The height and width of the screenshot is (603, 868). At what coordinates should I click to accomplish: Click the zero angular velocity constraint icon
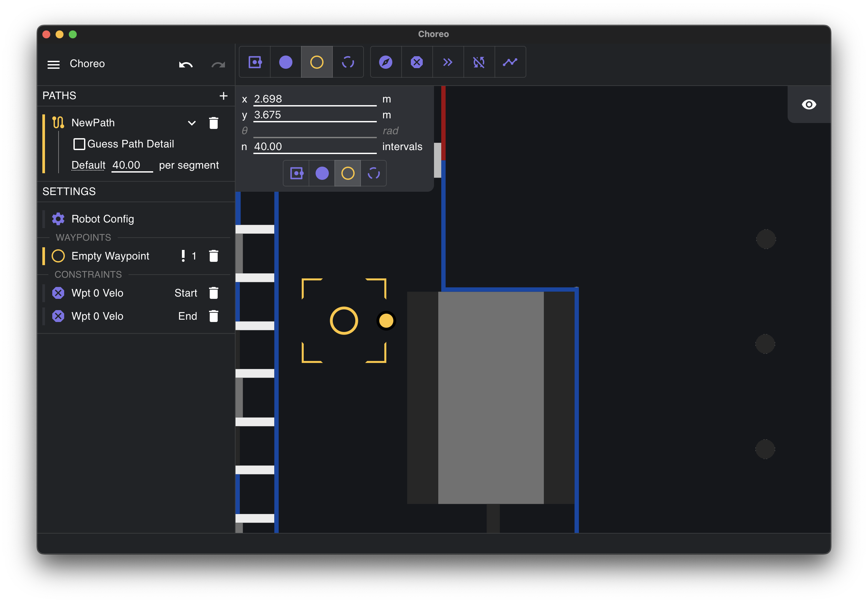coord(479,62)
